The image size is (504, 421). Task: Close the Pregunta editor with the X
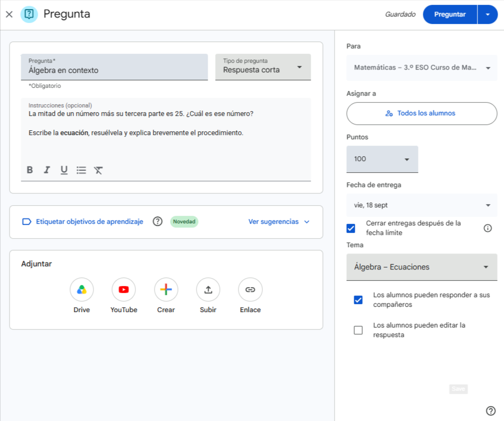pyautogui.click(x=10, y=14)
